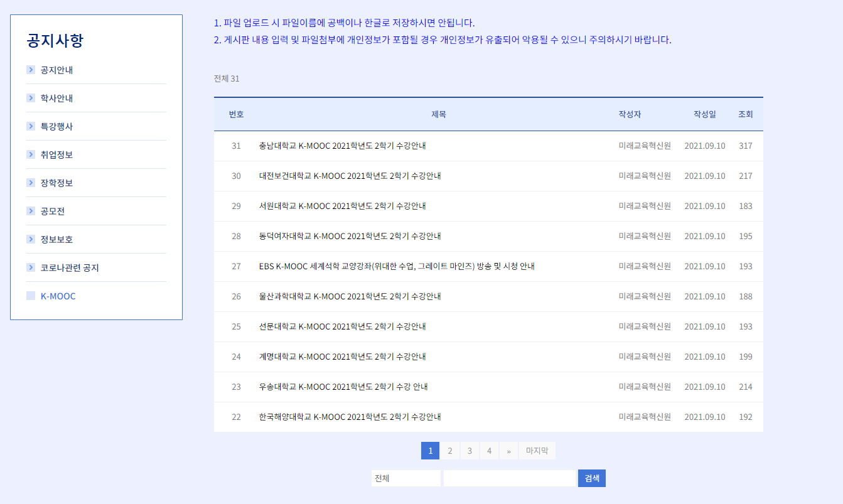843x504 pixels.
Task: Click the chevron icon beside 특강행사
Action: coord(30,126)
